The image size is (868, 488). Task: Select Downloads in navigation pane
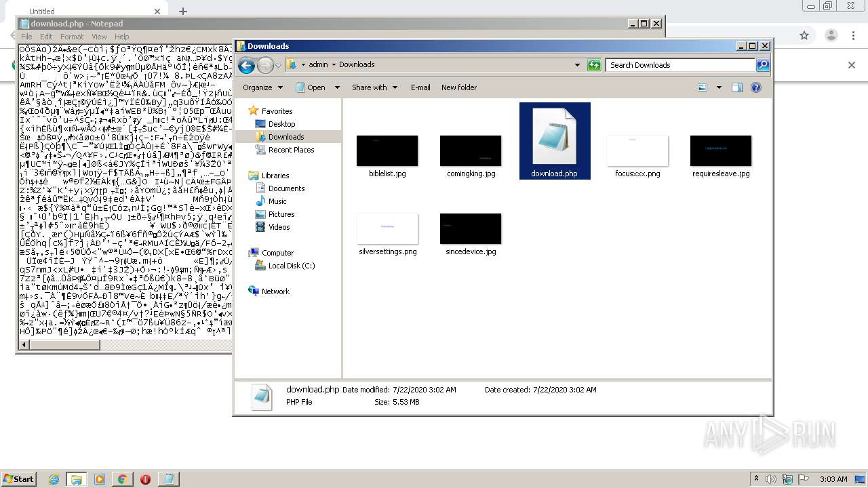pos(286,137)
